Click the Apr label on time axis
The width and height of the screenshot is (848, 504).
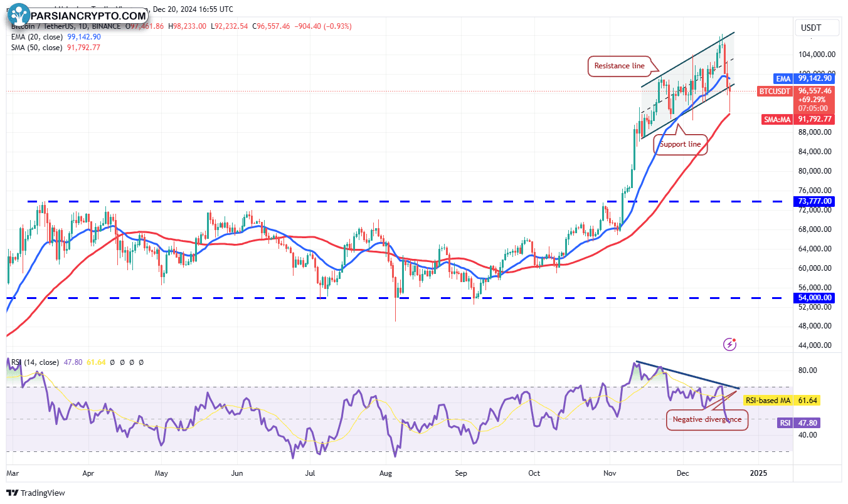point(88,473)
